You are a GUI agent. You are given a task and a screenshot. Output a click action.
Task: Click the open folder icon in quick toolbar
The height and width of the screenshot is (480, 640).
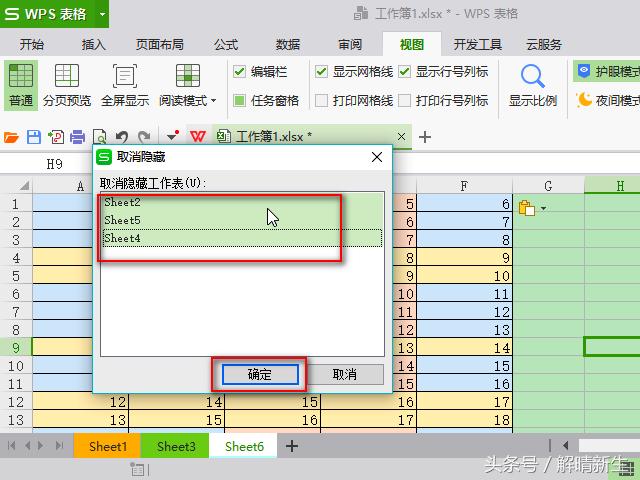coord(11,137)
